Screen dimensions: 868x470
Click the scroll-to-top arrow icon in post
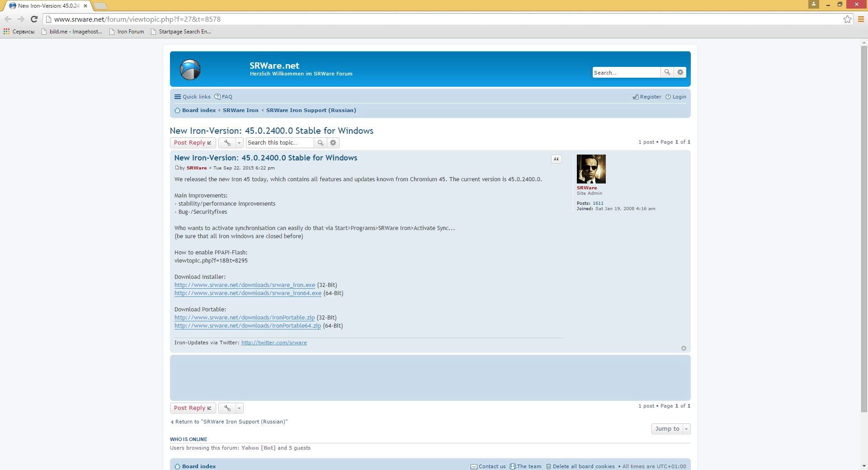tap(684, 348)
